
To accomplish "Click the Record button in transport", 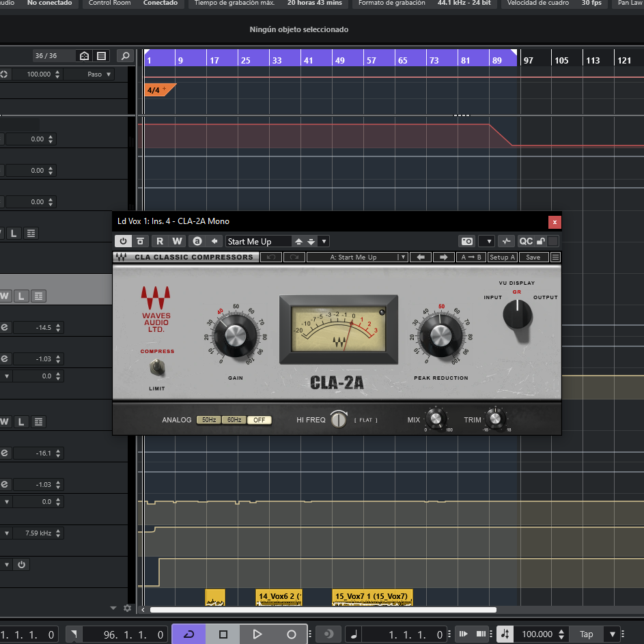I will coord(291,634).
